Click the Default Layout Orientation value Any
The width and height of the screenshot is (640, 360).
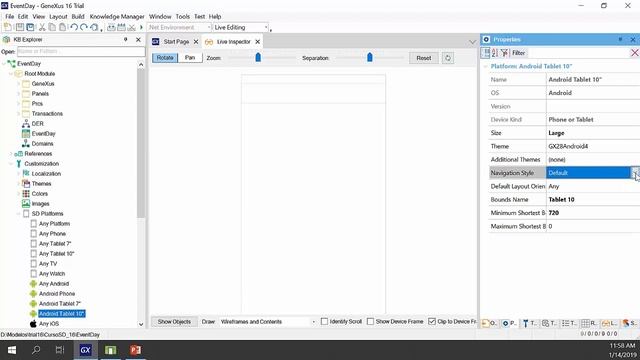point(553,186)
